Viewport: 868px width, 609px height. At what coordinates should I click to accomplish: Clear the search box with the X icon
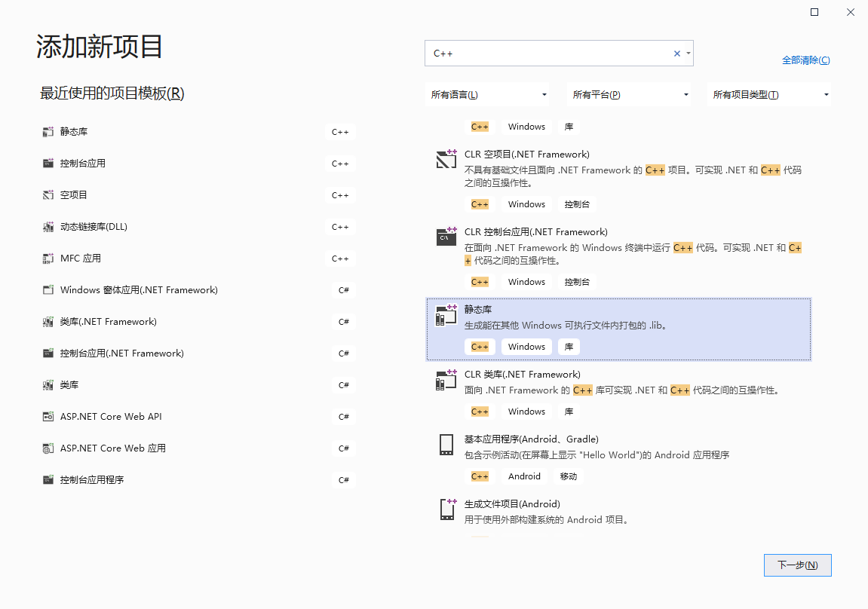[676, 54]
